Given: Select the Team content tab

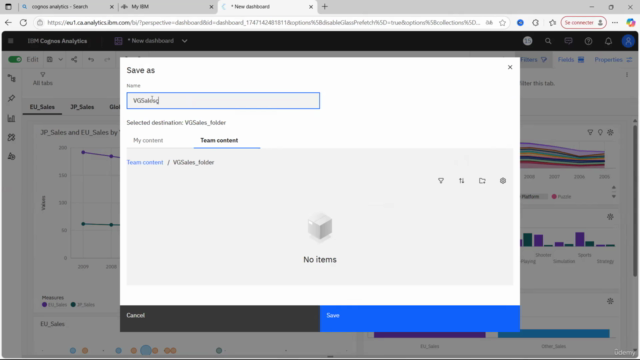Looking at the screenshot, I should click(x=219, y=140).
